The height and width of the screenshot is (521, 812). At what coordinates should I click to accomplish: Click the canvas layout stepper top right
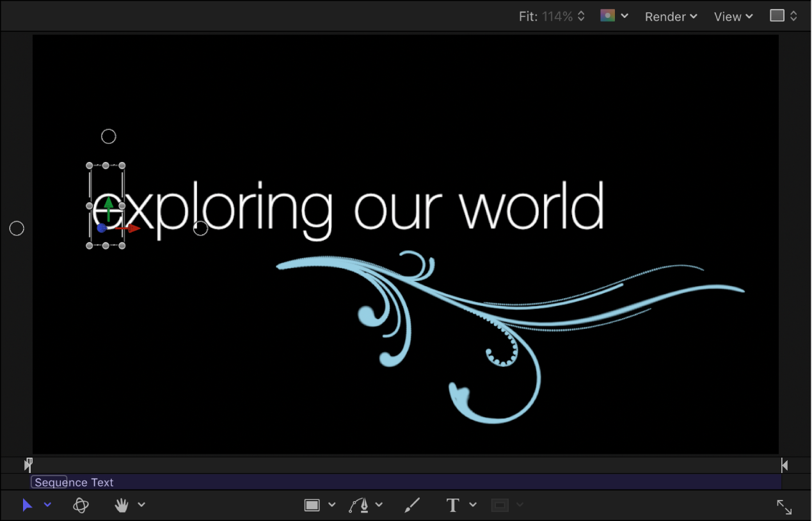pyautogui.click(x=795, y=15)
